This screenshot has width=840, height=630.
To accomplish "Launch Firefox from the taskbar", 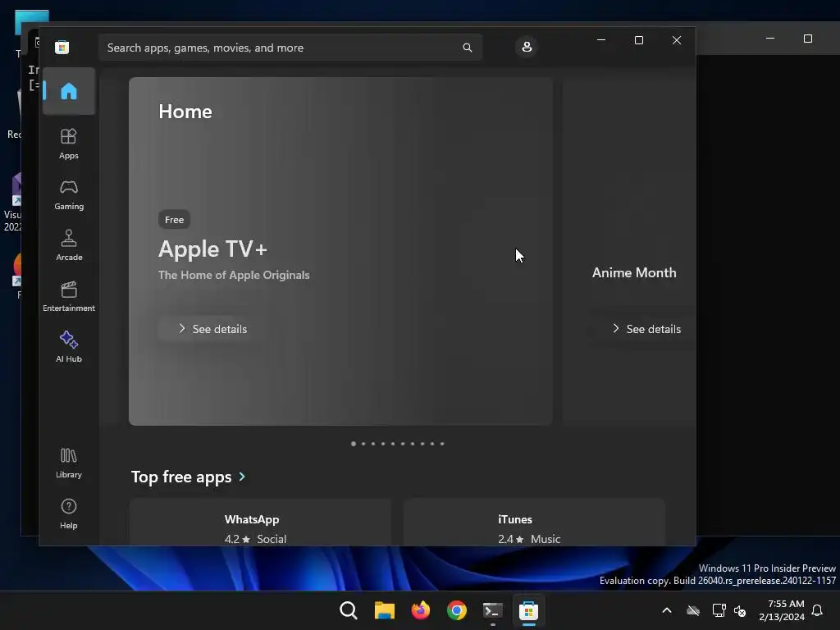I will 421,610.
